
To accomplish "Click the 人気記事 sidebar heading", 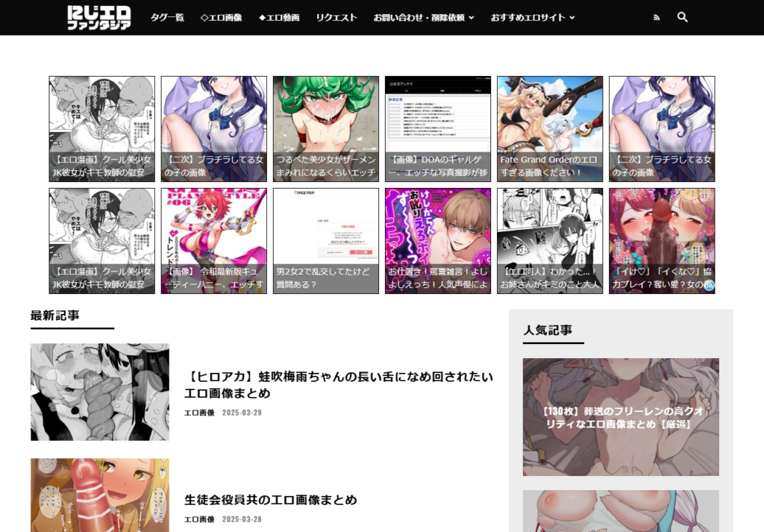I will click(548, 330).
